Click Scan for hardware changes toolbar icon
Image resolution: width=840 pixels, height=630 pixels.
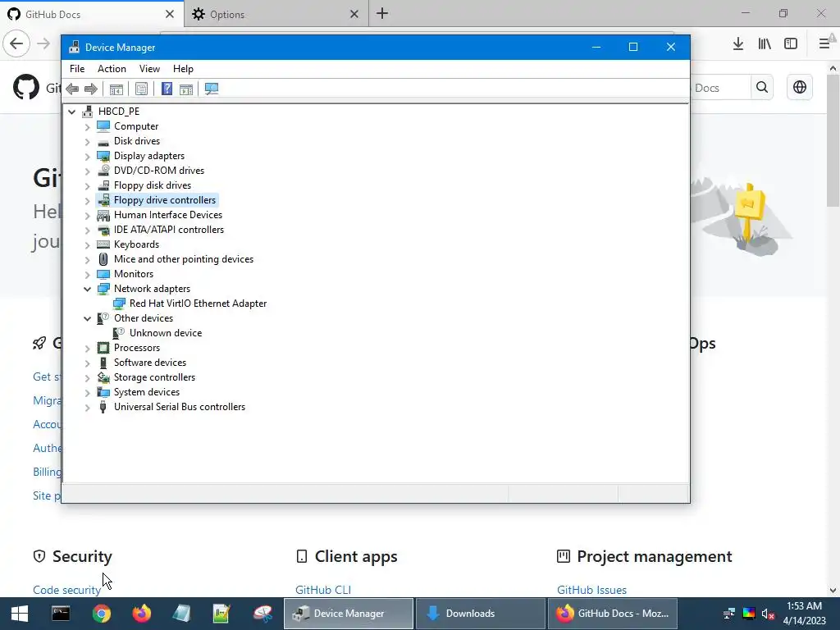coord(212,89)
